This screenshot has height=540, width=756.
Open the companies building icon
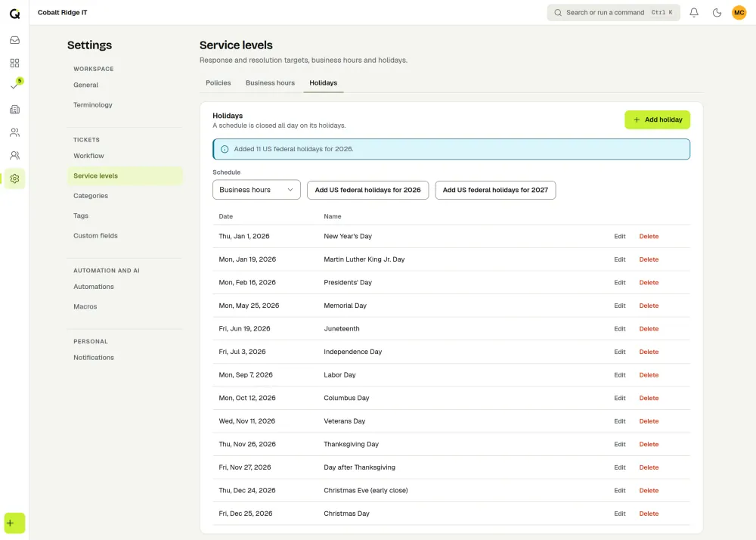click(x=14, y=110)
